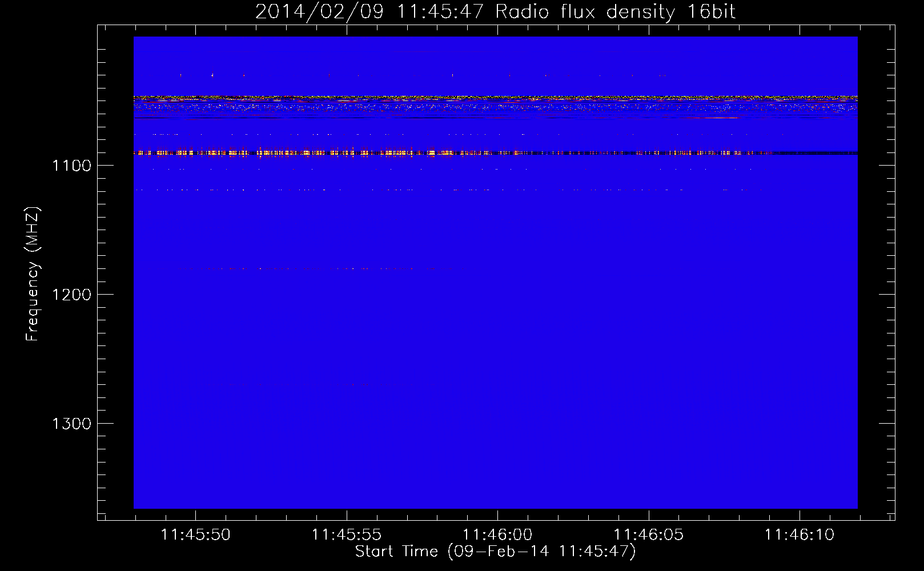Click the 1100 frequency tick label

click(x=71, y=166)
